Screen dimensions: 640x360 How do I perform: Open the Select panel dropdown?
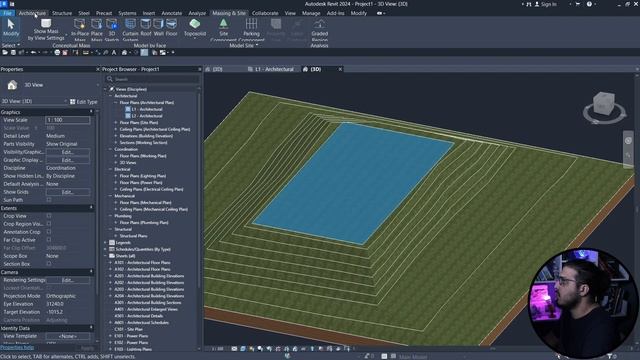[11, 45]
